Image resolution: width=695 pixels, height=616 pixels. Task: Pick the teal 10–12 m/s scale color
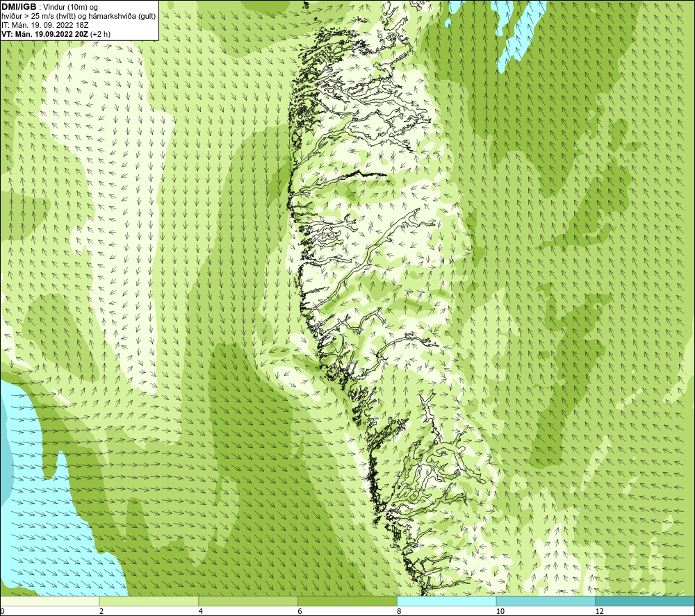point(546,601)
